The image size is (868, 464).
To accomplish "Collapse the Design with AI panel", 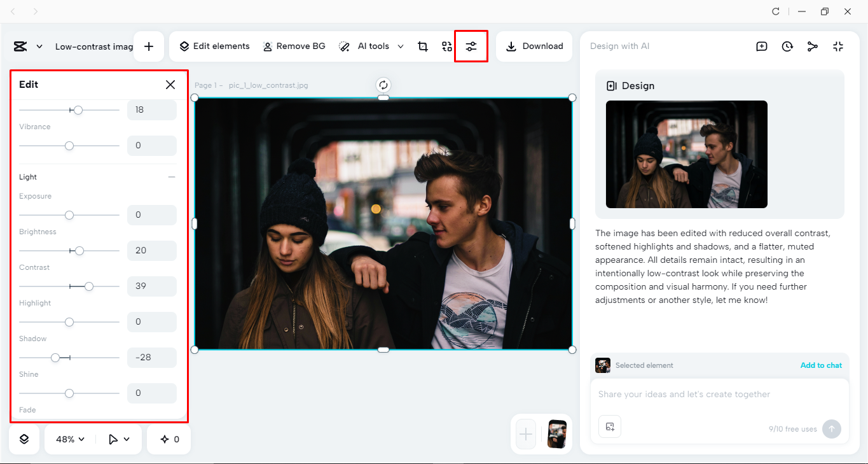I will point(838,46).
